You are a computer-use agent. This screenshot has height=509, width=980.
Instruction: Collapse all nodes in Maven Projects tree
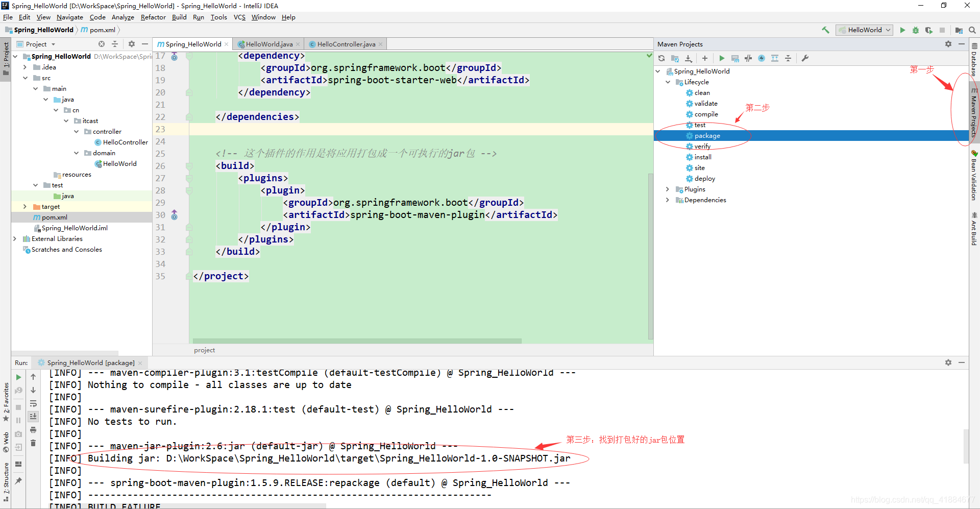pos(788,58)
